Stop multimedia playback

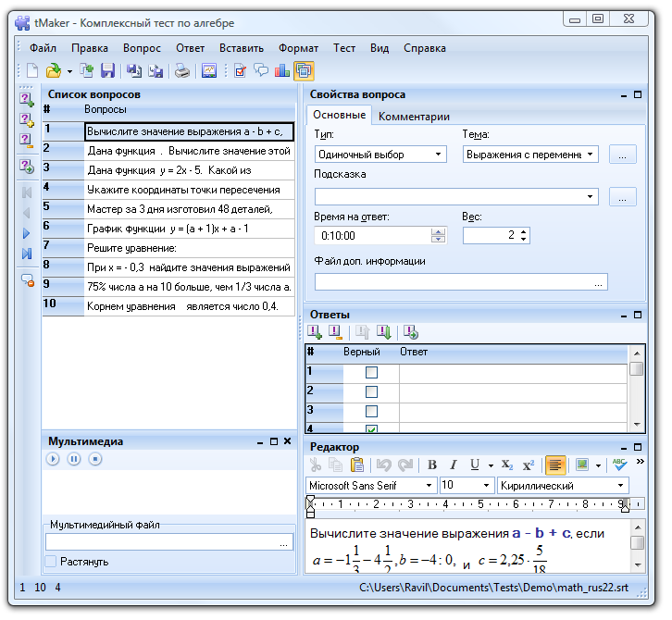coord(95,459)
